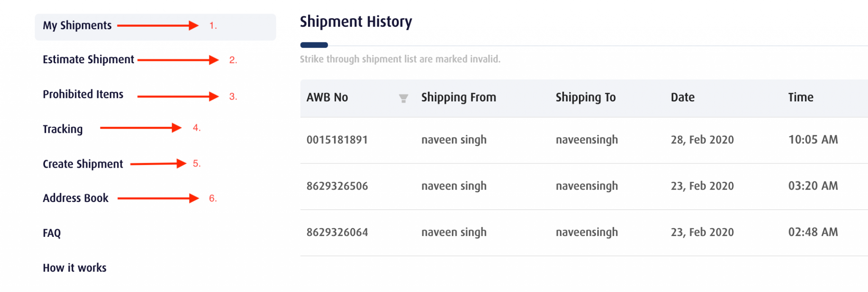Click How it works link

point(75,268)
